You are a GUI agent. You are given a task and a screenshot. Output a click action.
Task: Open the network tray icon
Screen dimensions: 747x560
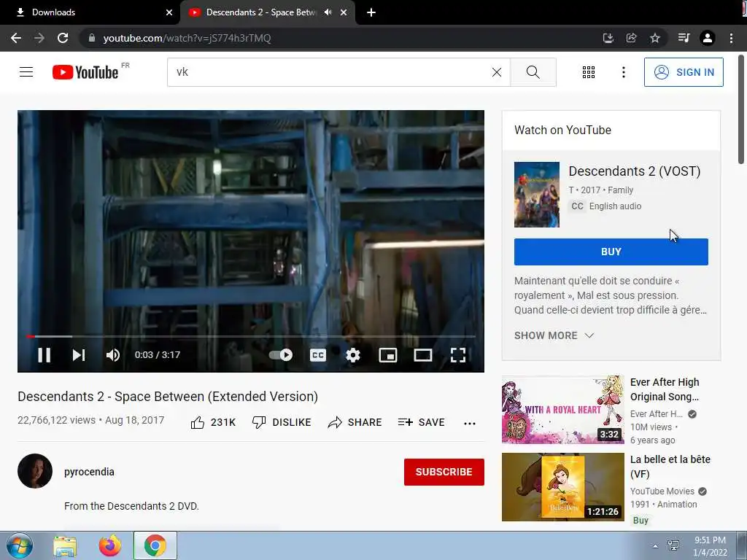point(673,545)
